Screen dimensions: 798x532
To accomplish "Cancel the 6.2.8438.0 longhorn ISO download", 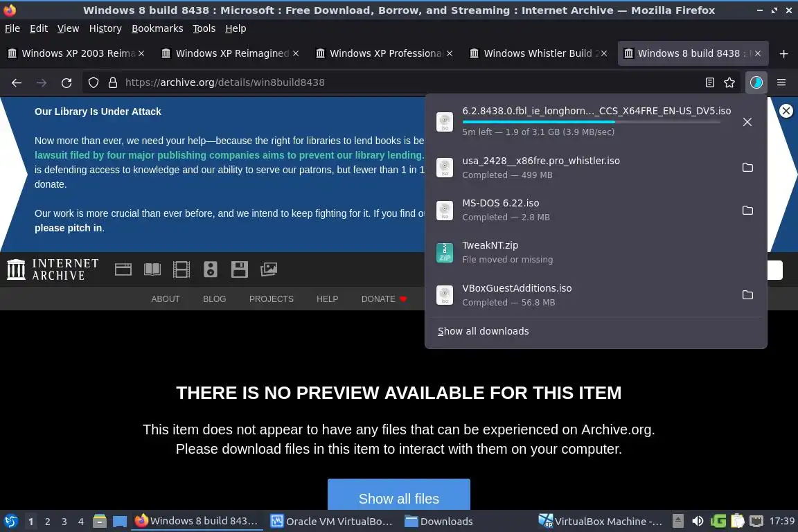I will point(747,122).
